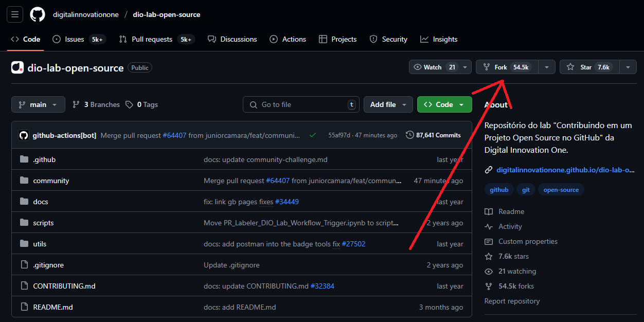
Task: Switch to the Insights tab
Action: click(x=439, y=39)
